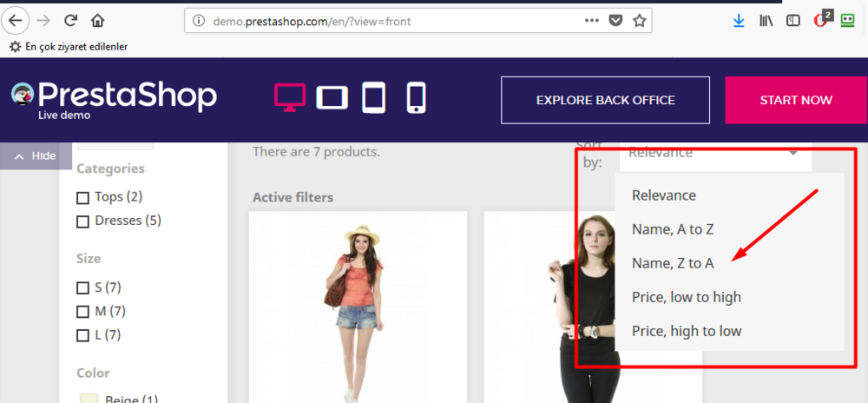Switch to portrait tablet preview icon
868x403 pixels.
point(373,97)
